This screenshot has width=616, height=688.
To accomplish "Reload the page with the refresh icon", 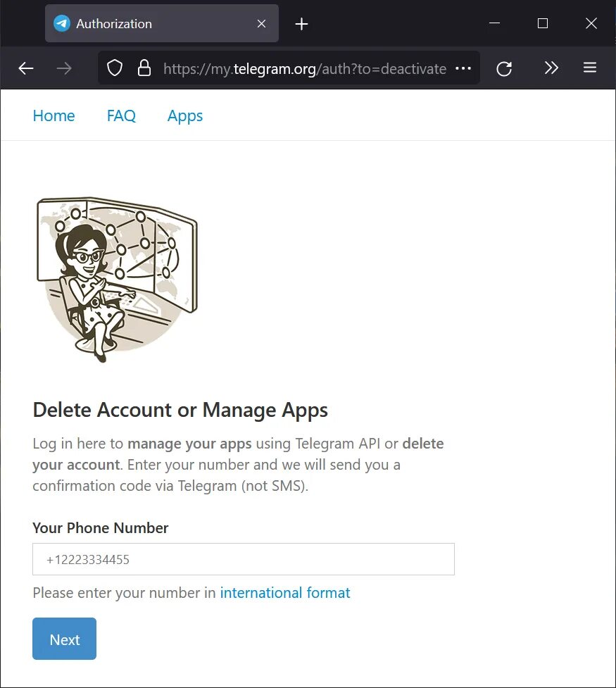I will (x=504, y=68).
